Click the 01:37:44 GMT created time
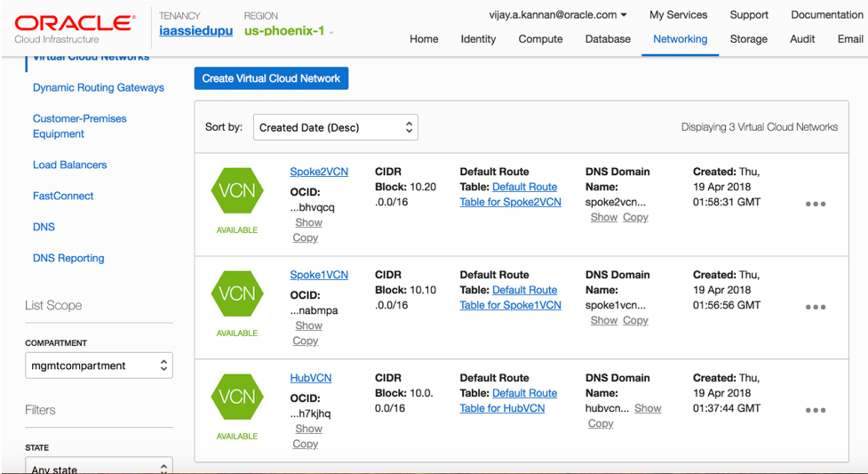868x474 pixels. point(727,408)
